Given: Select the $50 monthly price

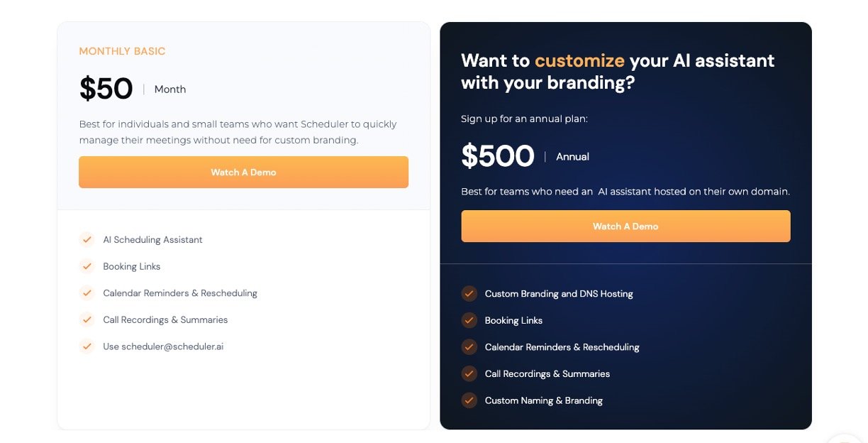Looking at the screenshot, I should coord(106,89).
